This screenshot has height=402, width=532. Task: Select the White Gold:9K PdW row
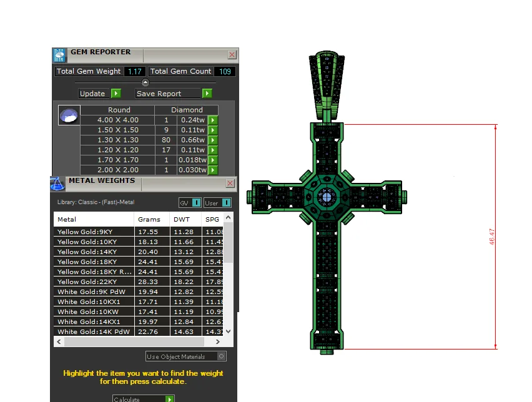[139, 292]
